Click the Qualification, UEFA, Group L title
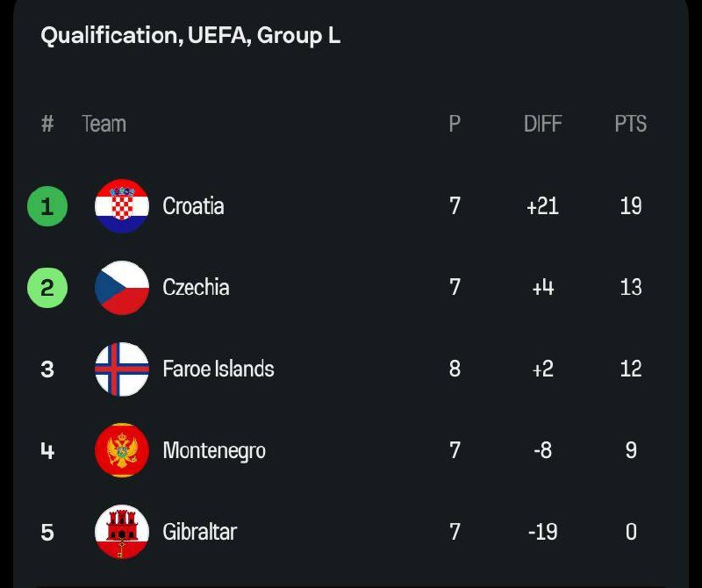 tap(190, 36)
